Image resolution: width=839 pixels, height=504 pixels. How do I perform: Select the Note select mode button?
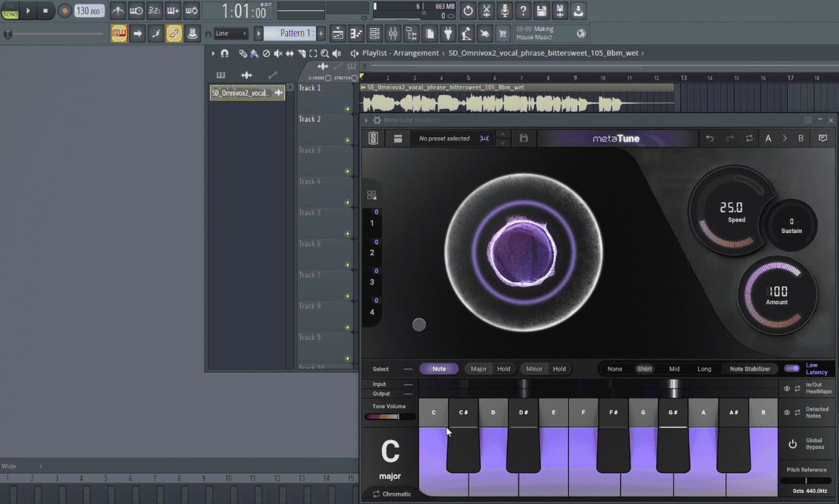(x=438, y=369)
